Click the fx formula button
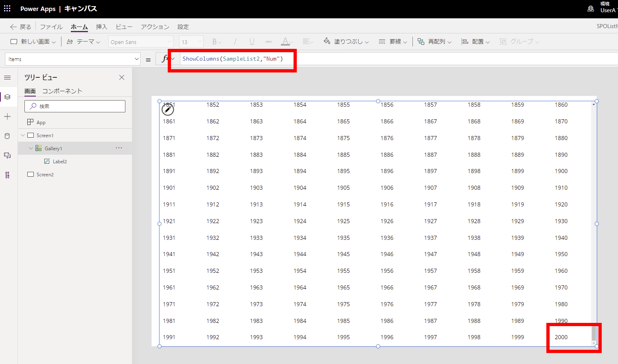 tap(168, 59)
